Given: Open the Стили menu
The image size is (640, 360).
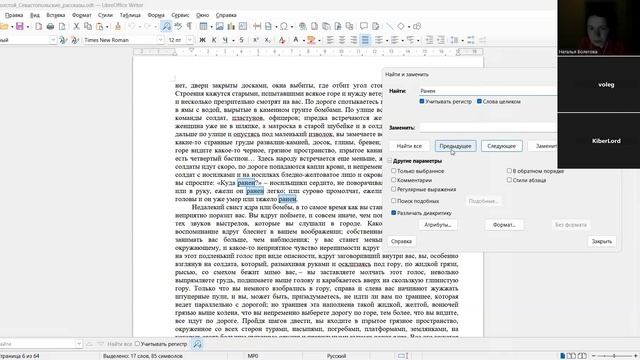Looking at the screenshot, I should point(105,15).
